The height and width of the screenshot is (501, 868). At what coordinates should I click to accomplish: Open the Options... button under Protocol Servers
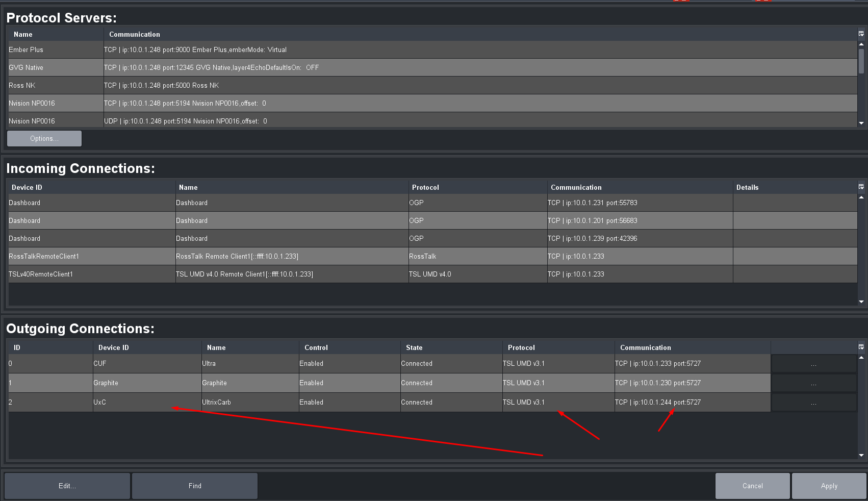pos(44,138)
